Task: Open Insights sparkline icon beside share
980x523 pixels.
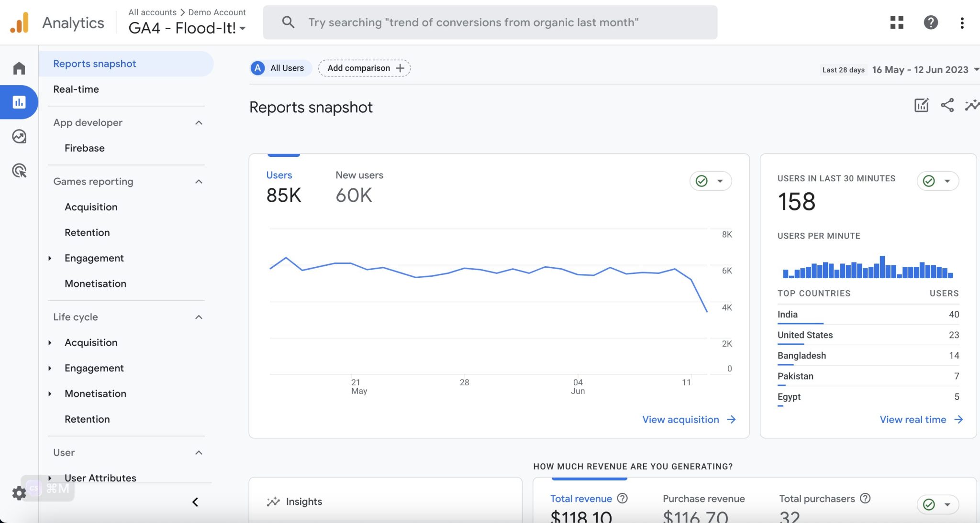Action: tap(972, 105)
